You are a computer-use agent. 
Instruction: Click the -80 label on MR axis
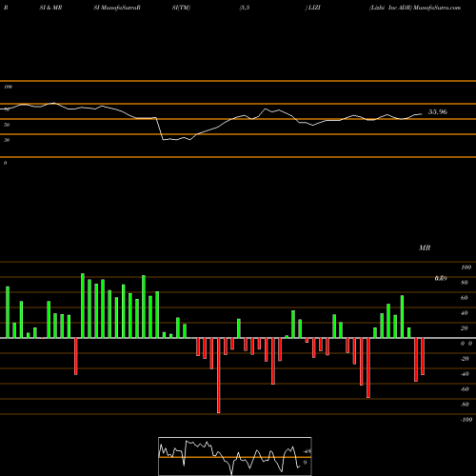465,405
